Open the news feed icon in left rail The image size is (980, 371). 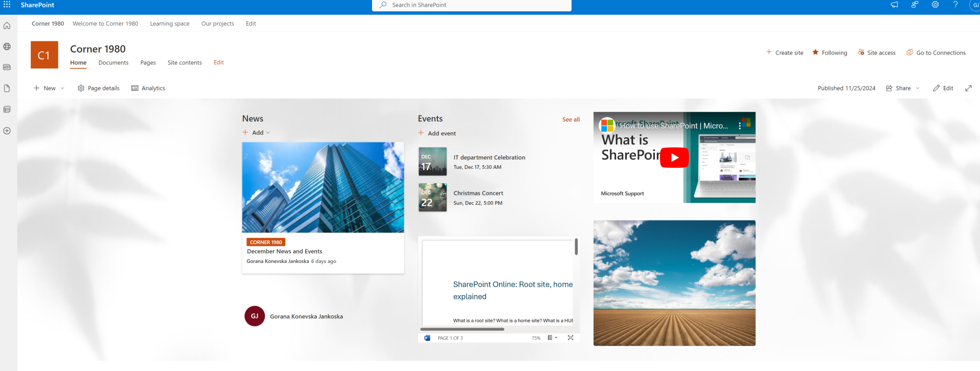(7, 67)
